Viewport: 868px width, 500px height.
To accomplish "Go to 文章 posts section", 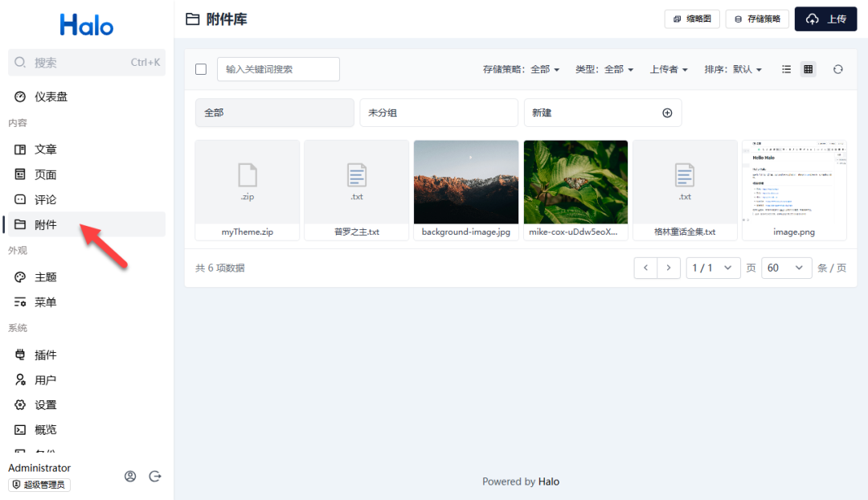I will (86, 150).
